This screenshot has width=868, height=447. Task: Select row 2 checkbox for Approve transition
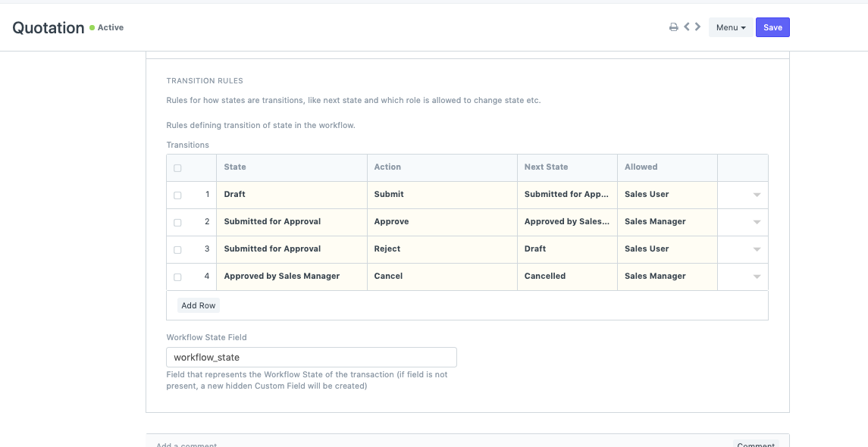coord(177,222)
